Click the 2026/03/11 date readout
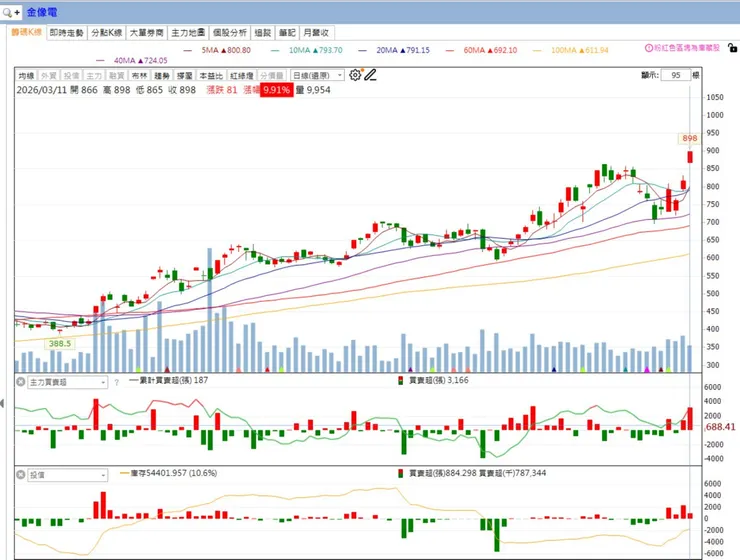Screen dimensions: 740x560 [x=42, y=90]
